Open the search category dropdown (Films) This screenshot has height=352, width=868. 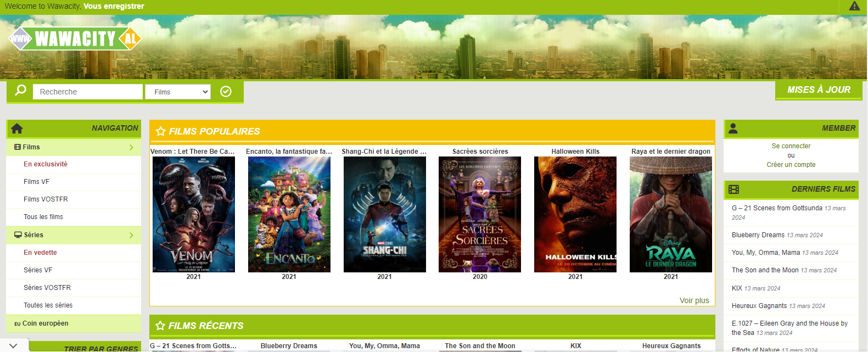pyautogui.click(x=178, y=92)
